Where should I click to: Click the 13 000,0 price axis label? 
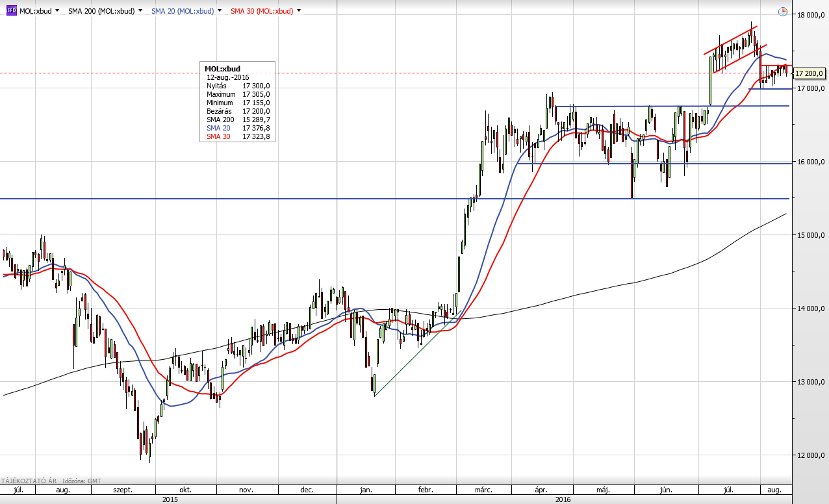tap(811, 382)
